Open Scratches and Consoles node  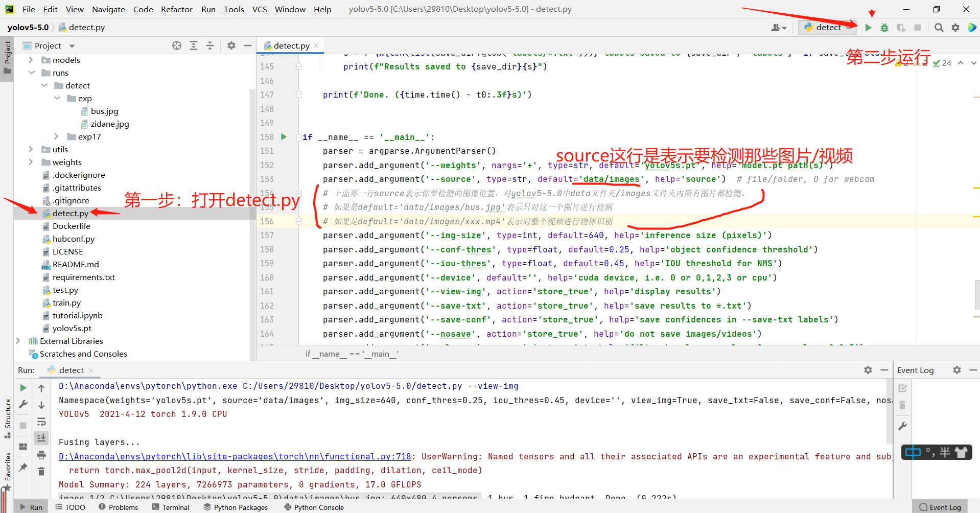(x=83, y=354)
